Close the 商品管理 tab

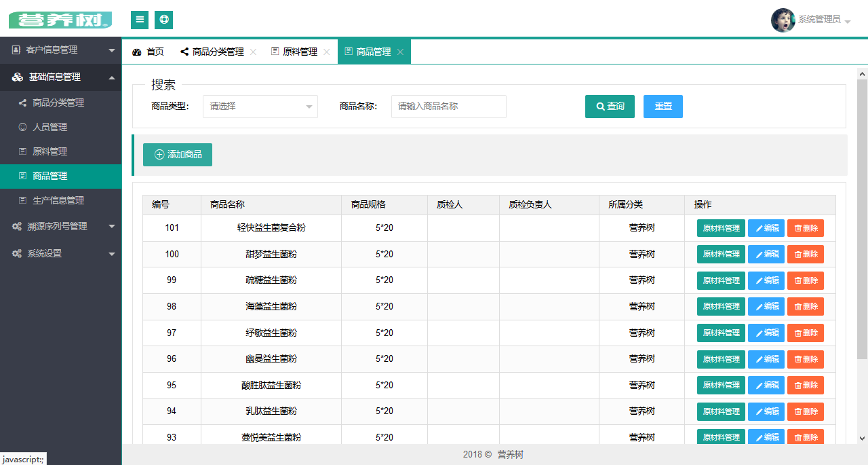[401, 52]
